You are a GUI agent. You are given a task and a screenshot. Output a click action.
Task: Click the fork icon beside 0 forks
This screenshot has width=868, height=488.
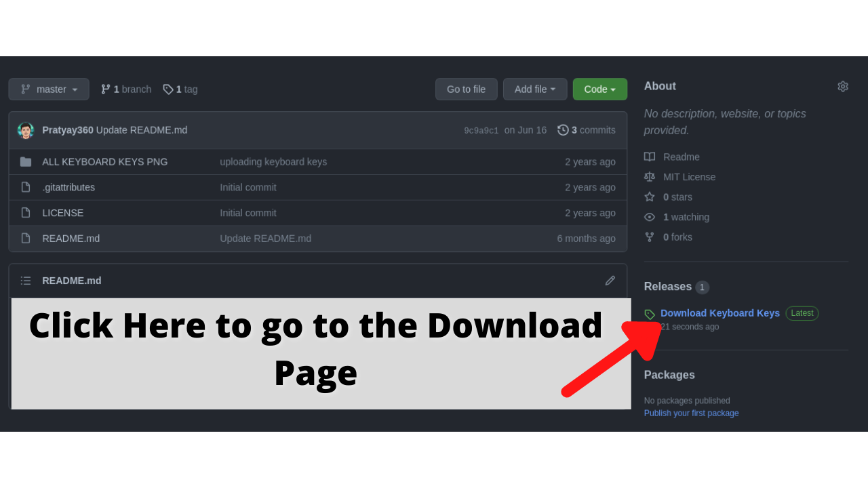coord(650,237)
